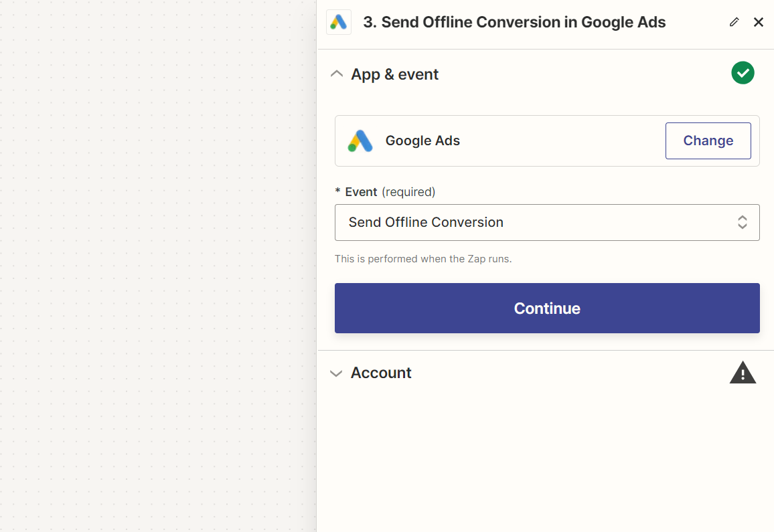774x532 pixels.
Task: Click the dotted Zap canvas area
Action: pos(157,268)
